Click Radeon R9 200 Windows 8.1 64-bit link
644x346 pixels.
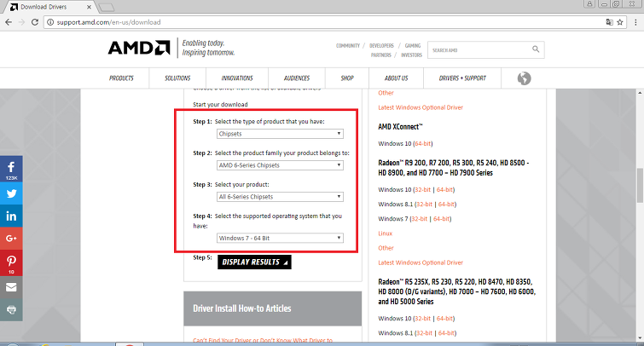[446, 205]
